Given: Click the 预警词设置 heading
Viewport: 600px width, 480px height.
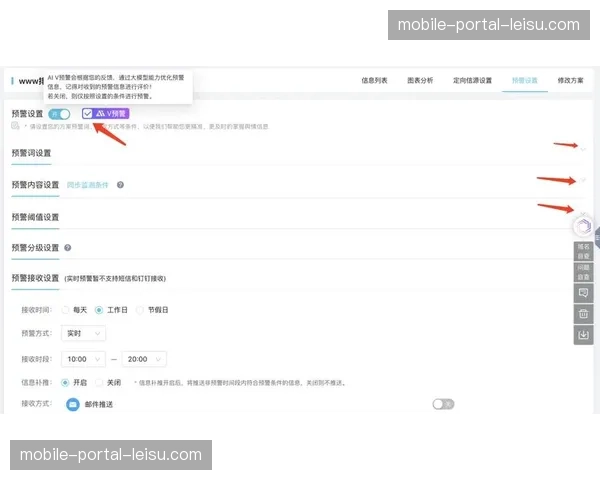Looking at the screenshot, I should tap(31, 153).
